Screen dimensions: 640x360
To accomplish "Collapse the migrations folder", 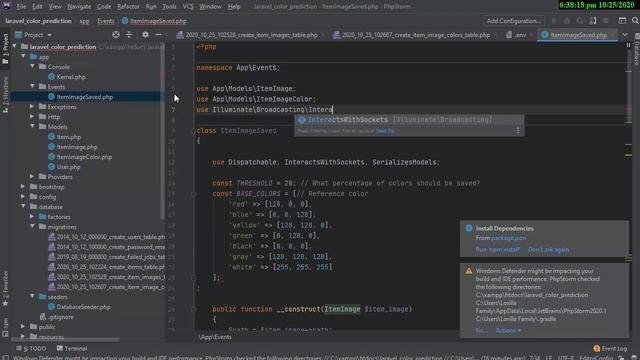I will point(32,227).
